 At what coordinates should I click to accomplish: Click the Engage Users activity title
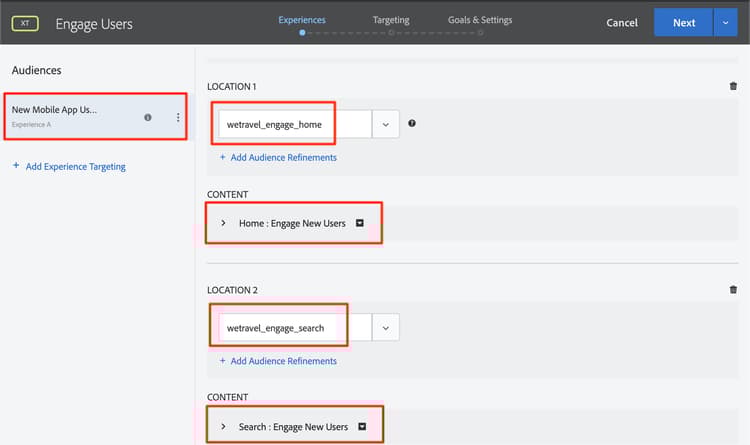(x=94, y=24)
